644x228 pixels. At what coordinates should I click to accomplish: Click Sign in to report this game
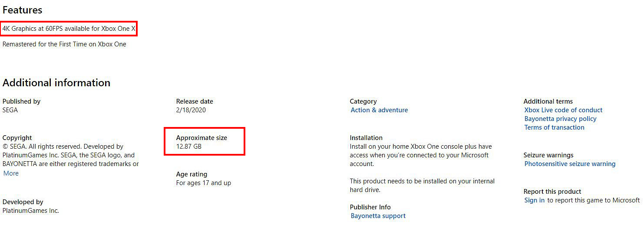[x=534, y=200]
